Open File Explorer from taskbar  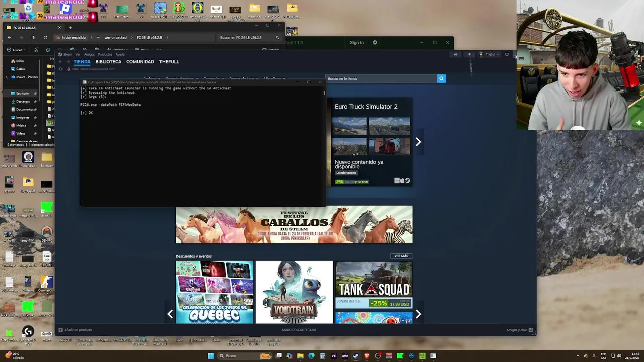tap(300, 356)
